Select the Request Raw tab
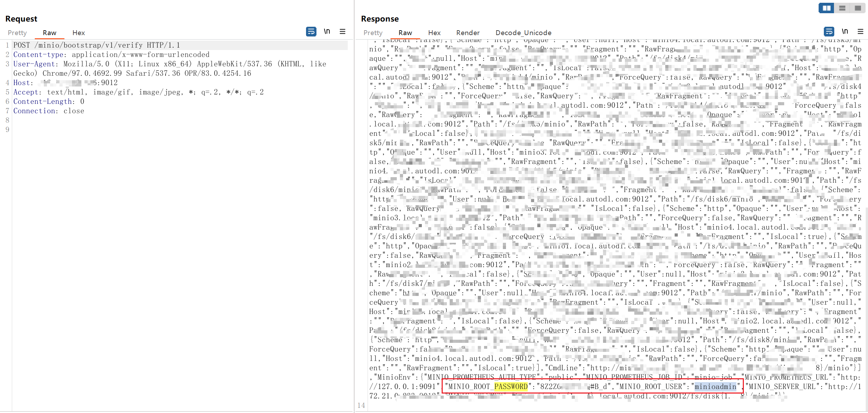This screenshot has width=868, height=413. pyautogui.click(x=49, y=33)
